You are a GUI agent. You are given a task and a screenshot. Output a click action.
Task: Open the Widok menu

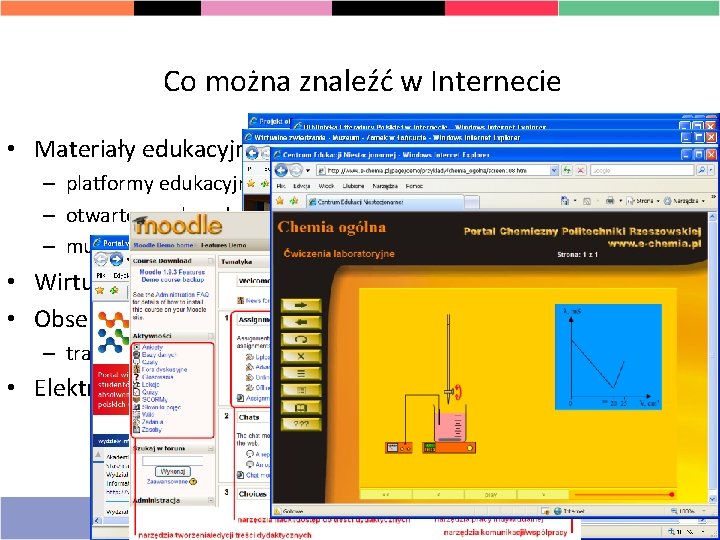click(326, 186)
